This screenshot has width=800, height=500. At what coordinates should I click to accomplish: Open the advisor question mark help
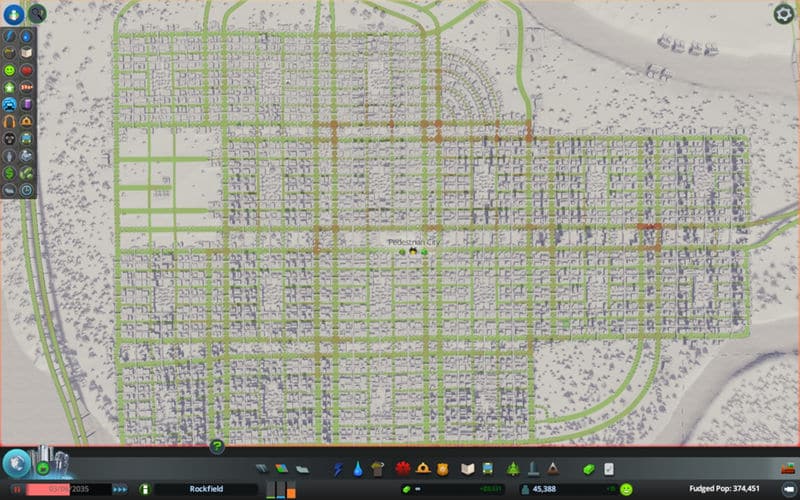point(217,446)
